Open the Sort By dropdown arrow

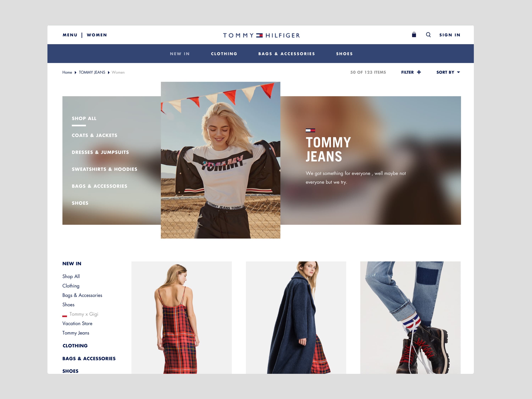[458, 72]
